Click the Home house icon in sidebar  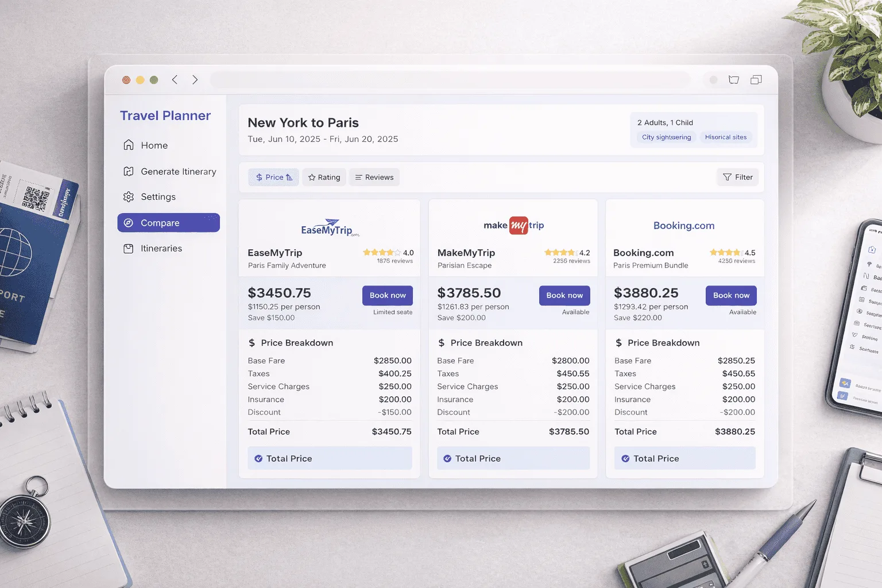(x=129, y=145)
